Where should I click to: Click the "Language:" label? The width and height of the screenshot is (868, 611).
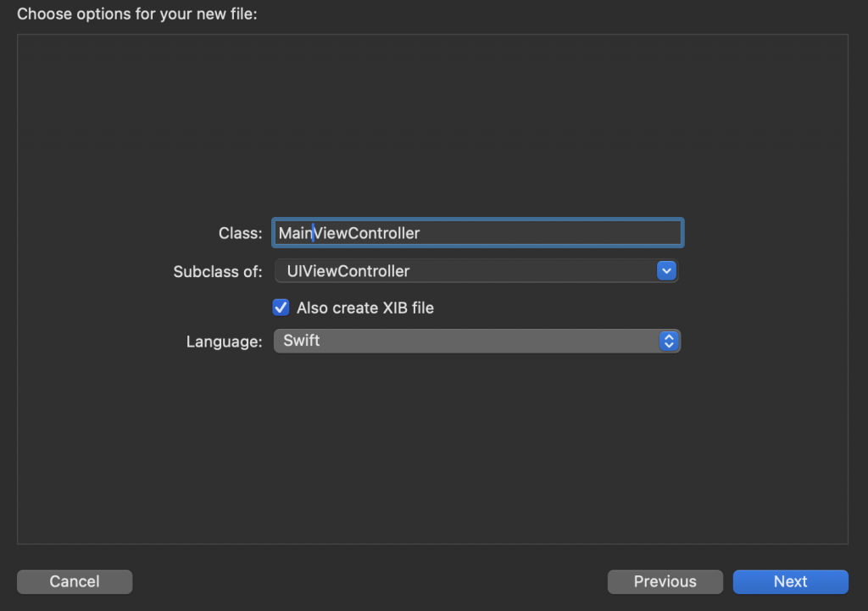[x=224, y=342]
